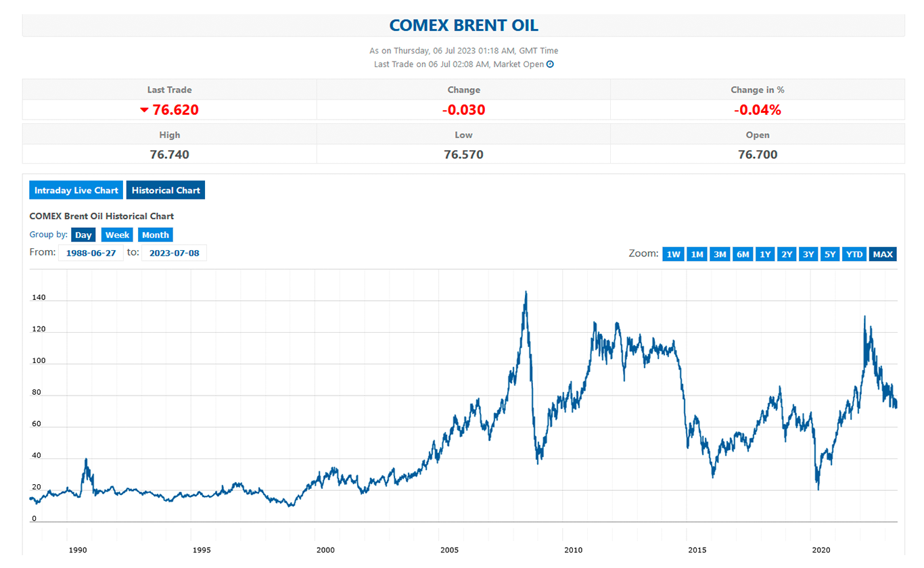
Task: Set zoom range to 1W
Action: (673, 254)
